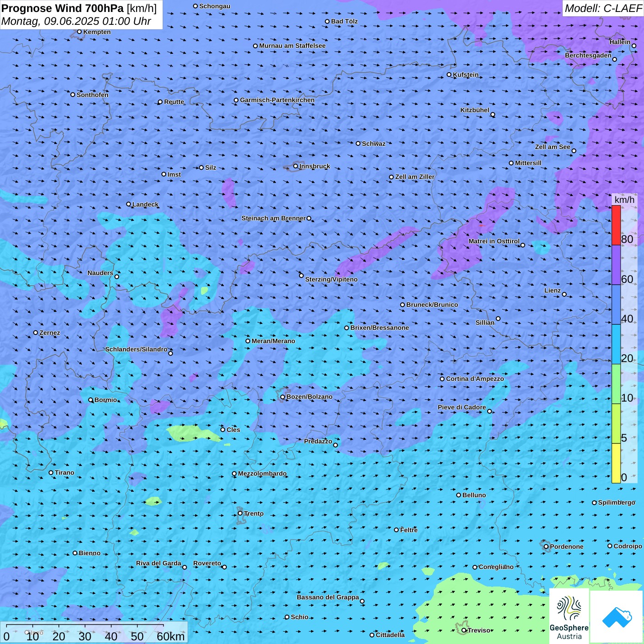Click the forecast date 'Montag, 09.06.2025 01:00 Uhr'
644x644 pixels.
point(76,21)
